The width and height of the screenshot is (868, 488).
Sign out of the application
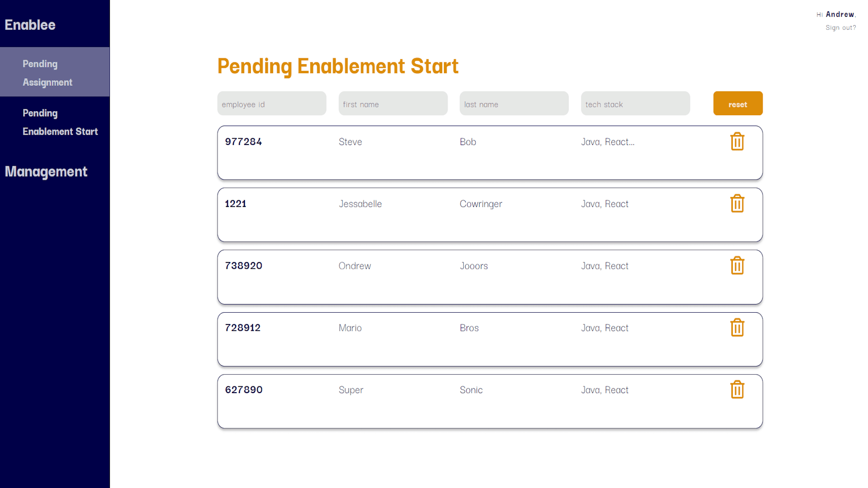(841, 28)
